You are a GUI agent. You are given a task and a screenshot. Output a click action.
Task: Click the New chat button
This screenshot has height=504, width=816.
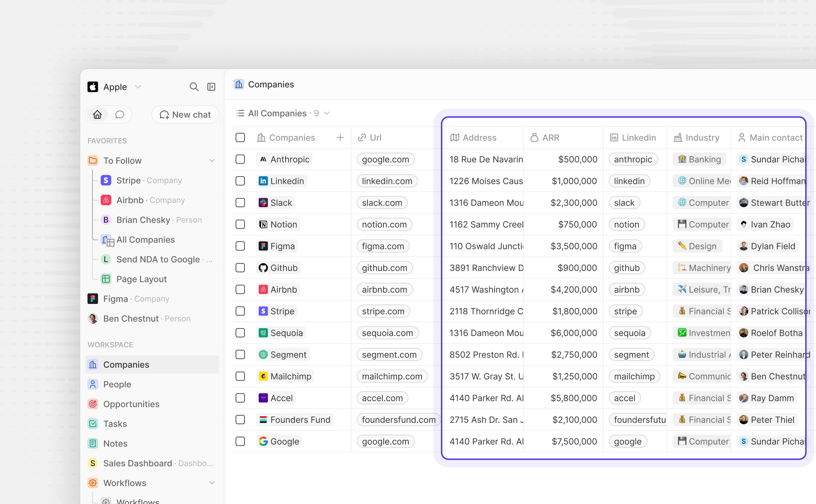tap(185, 115)
